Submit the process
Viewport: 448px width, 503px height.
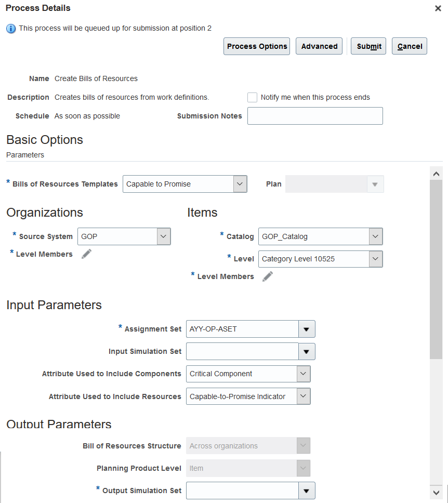(x=368, y=46)
